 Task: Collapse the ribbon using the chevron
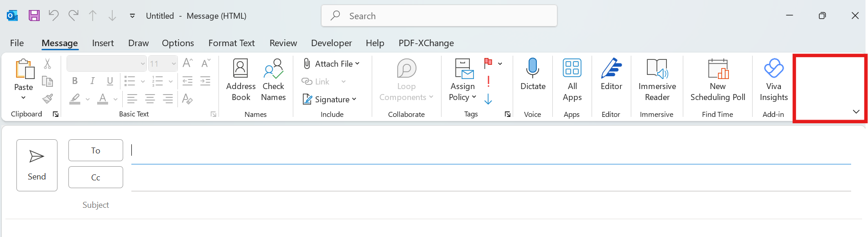(x=856, y=112)
